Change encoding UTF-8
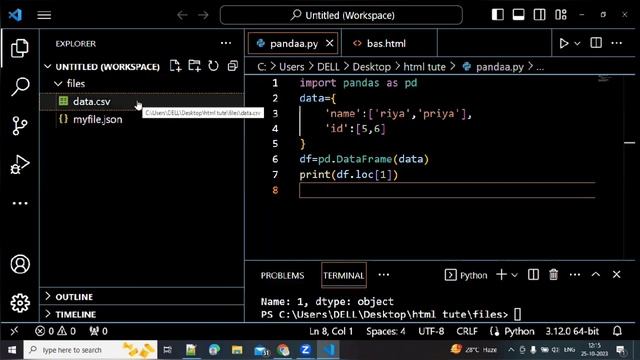Screen dimensions: 640x360 (431, 331)
